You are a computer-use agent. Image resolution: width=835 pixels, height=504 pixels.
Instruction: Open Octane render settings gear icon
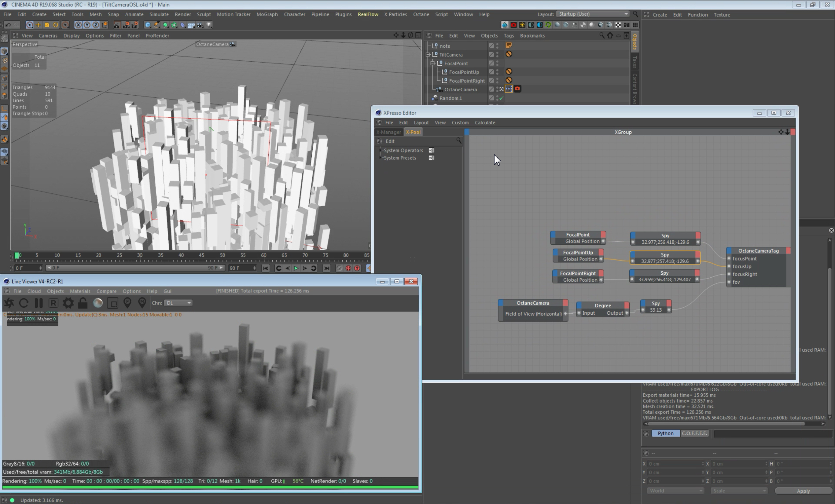68,303
